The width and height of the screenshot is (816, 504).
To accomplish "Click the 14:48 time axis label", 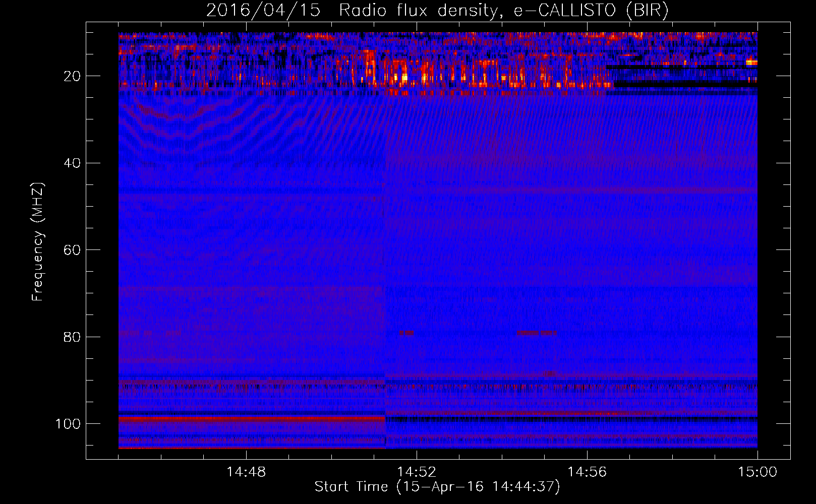I will click(x=246, y=472).
